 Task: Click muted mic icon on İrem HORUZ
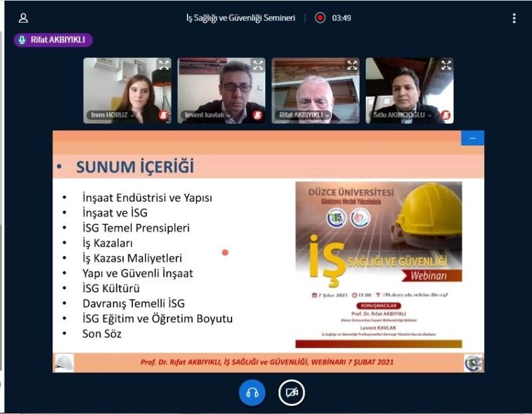click(x=163, y=116)
